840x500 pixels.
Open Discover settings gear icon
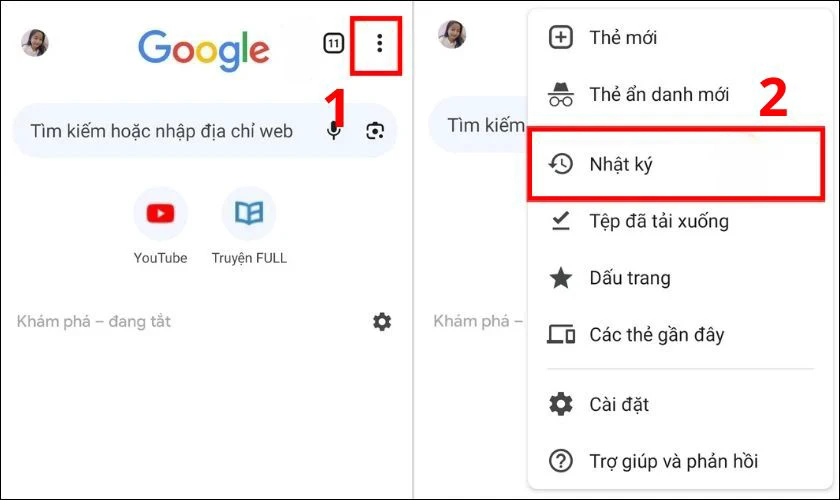(x=382, y=321)
